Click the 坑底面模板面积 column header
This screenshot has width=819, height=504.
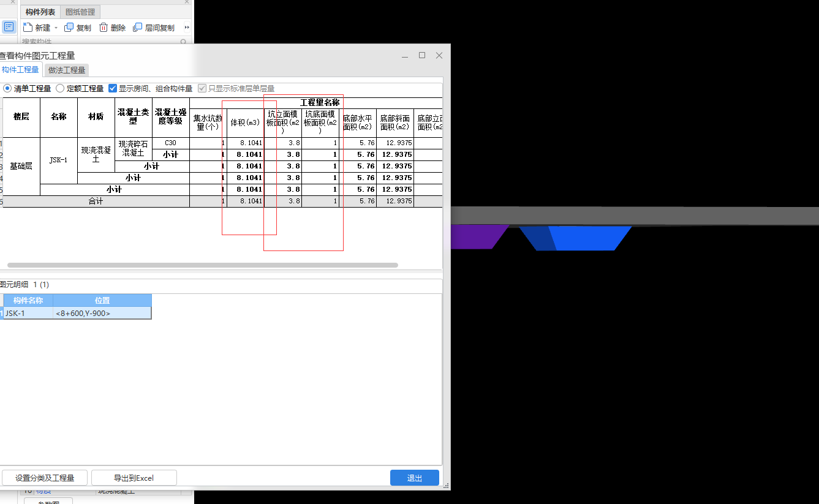(x=320, y=122)
